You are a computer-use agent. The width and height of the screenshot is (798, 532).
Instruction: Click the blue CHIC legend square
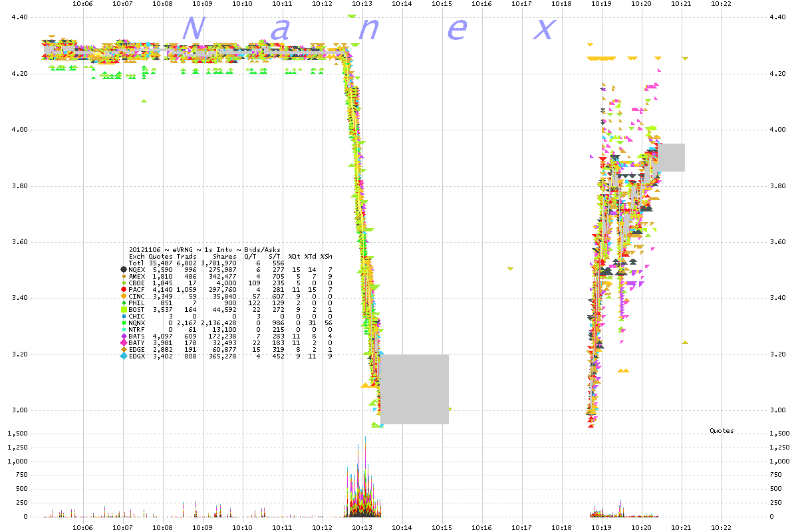tap(124, 316)
